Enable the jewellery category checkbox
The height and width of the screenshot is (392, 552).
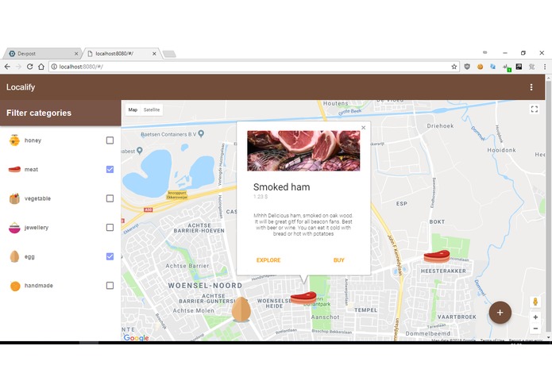pos(110,228)
